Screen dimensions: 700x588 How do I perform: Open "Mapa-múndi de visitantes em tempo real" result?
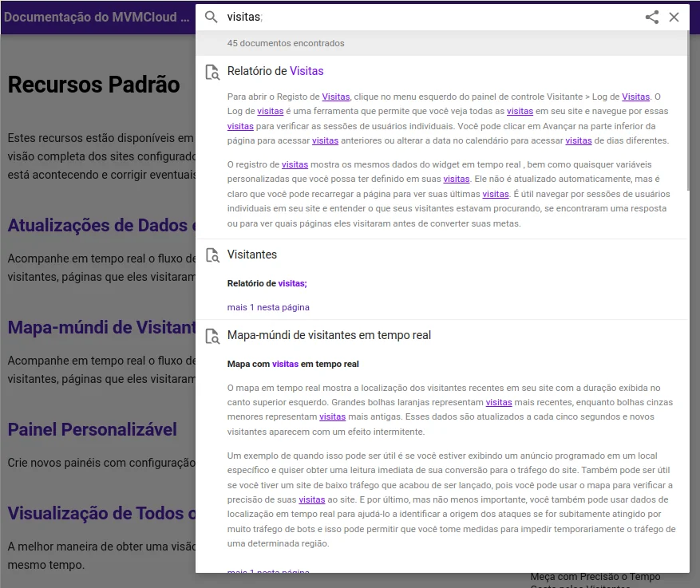pos(329,335)
